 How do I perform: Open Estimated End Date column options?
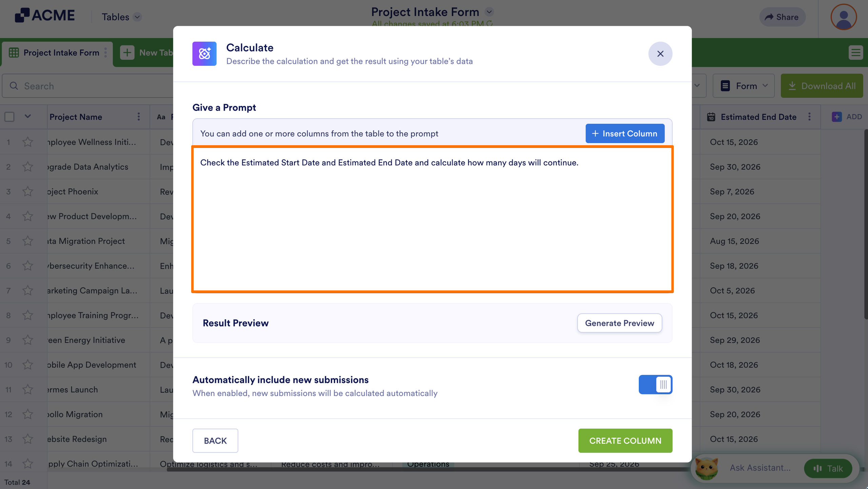click(x=809, y=117)
